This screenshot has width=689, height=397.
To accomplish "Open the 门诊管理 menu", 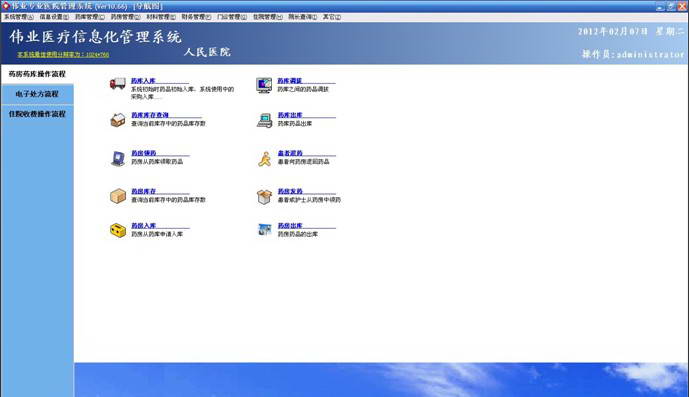I will tap(232, 17).
